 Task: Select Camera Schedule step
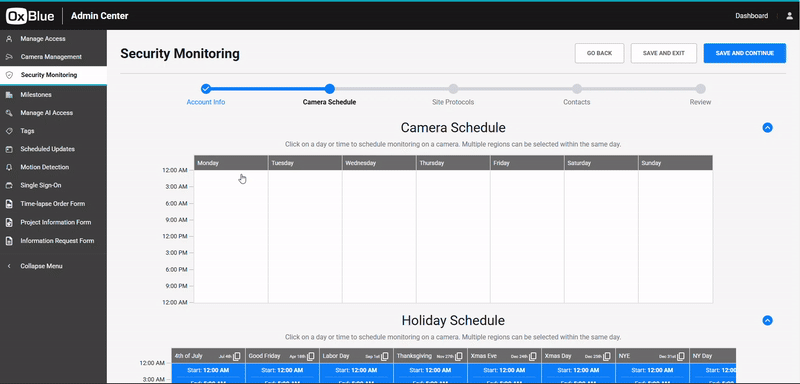[330, 89]
